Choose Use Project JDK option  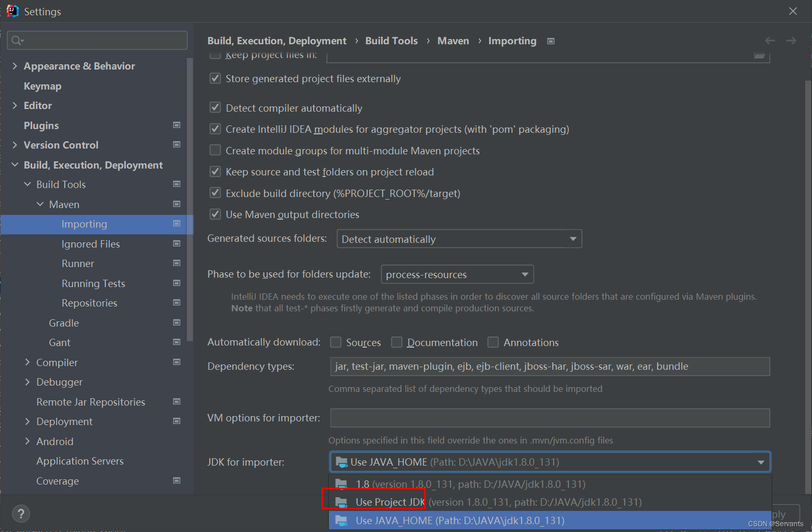550,502
